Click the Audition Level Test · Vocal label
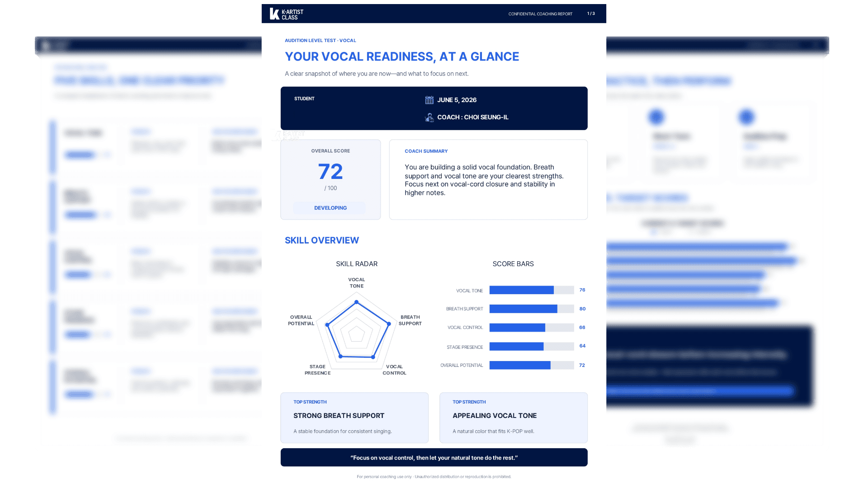Viewport: 868px width, 488px height. click(321, 41)
